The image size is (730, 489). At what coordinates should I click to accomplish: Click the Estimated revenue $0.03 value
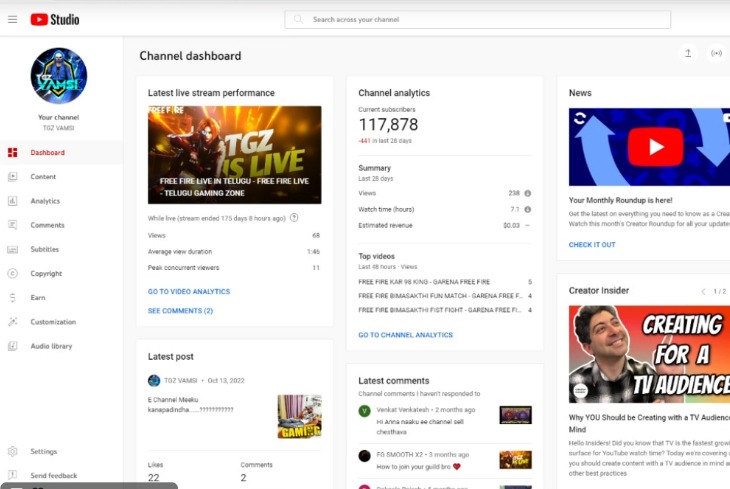pyautogui.click(x=511, y=225)
